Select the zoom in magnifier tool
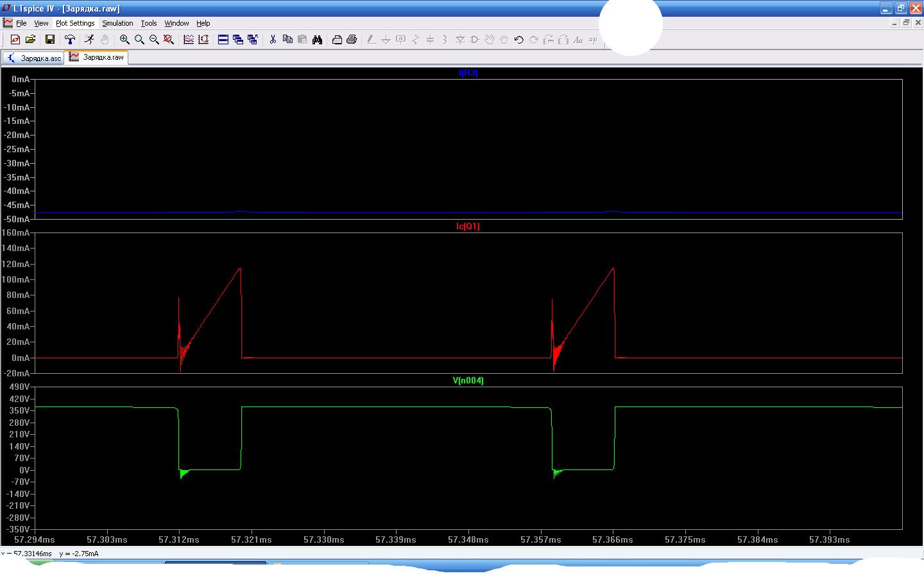The height and width of the screenshot is (578, 924). (x=124, y=40)
